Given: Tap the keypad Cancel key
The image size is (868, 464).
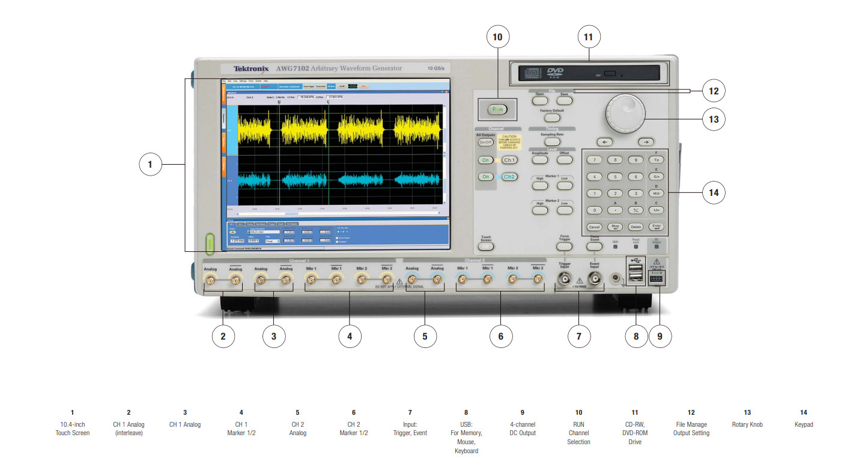Looking at the screenshot, I should click(594, 227).
